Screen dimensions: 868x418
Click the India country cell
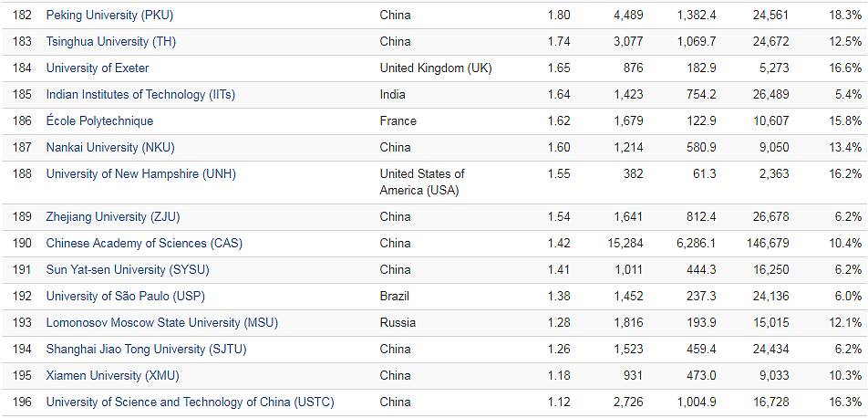(393, 94)
